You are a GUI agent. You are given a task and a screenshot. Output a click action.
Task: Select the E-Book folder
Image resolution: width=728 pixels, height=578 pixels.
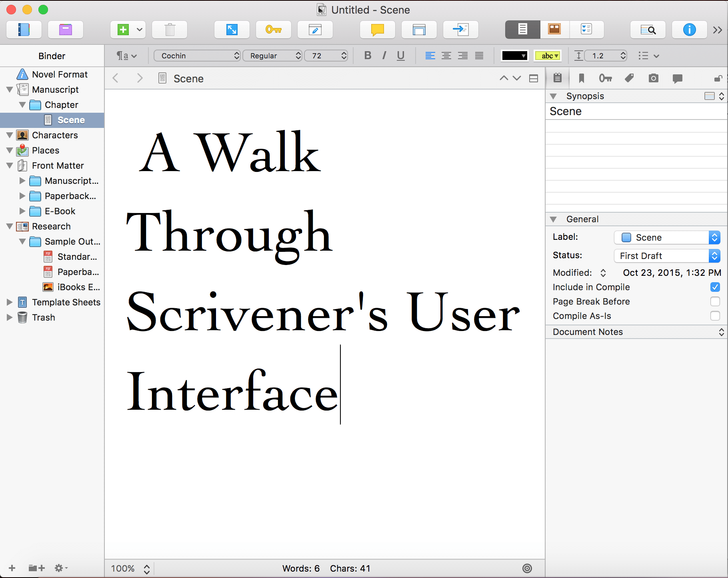click(52, 211)
